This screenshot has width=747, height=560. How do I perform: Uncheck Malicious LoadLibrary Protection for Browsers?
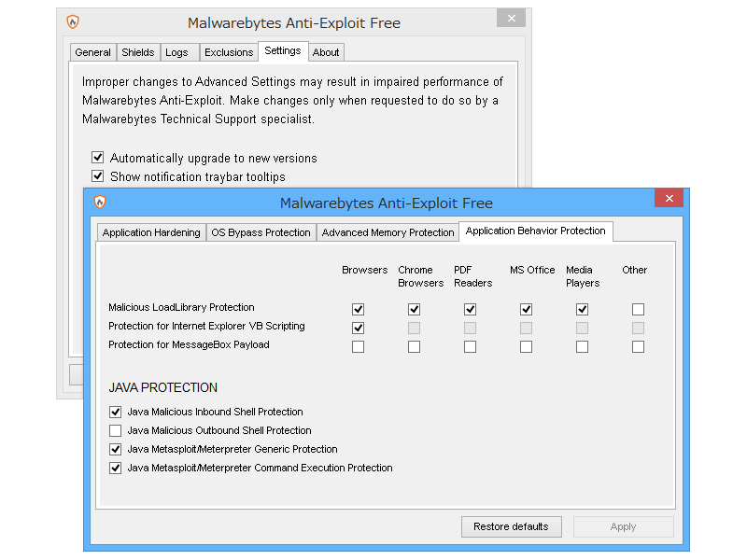(x=359, y=310)
